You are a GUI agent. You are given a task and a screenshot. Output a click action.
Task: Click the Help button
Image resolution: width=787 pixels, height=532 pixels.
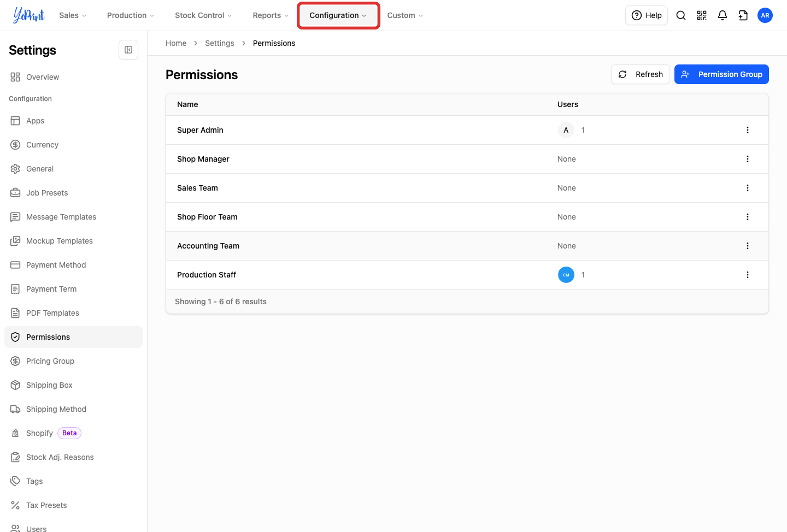point(647,15)
